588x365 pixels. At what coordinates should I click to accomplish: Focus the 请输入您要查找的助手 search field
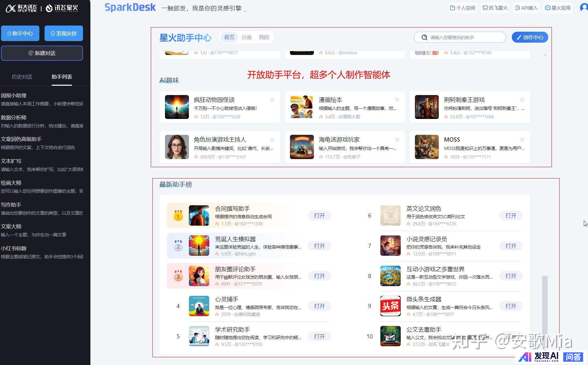[460, 37]
